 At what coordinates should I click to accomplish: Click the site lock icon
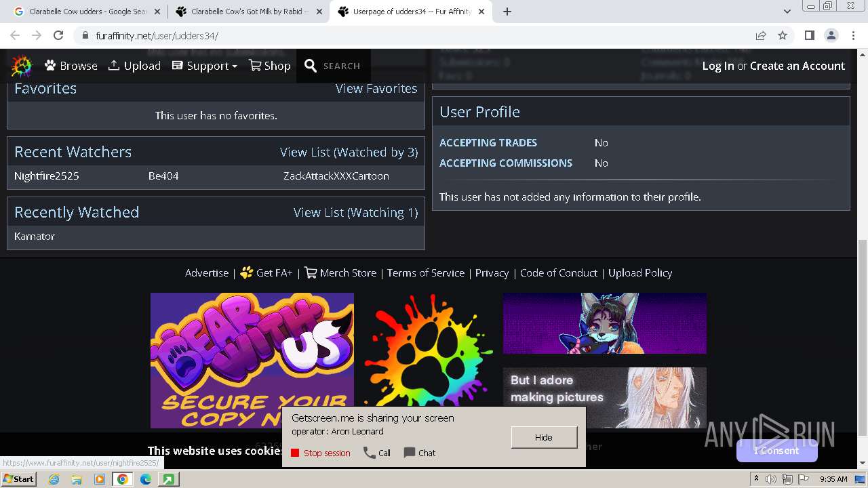85,36
